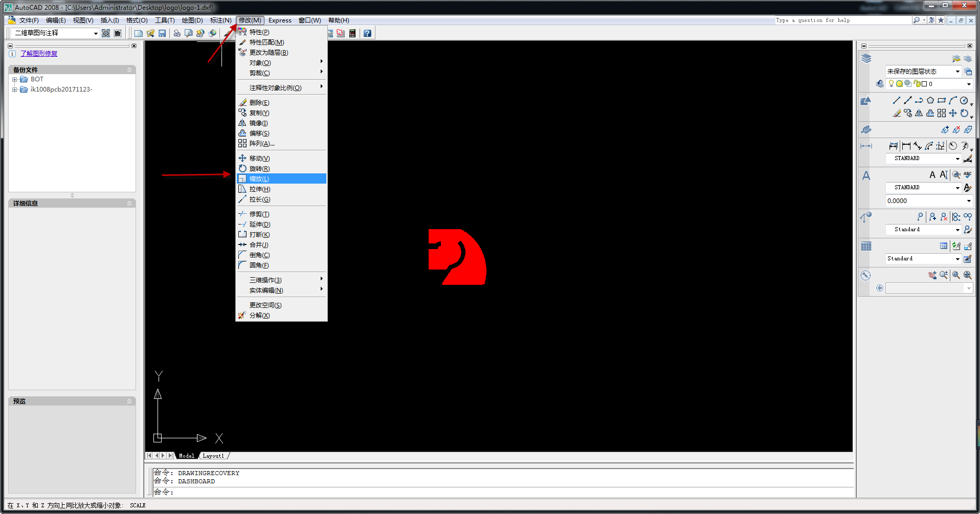Screen dimensions: 980x514
Task: Click the spell check ABC icon
Action: (968, 175)
